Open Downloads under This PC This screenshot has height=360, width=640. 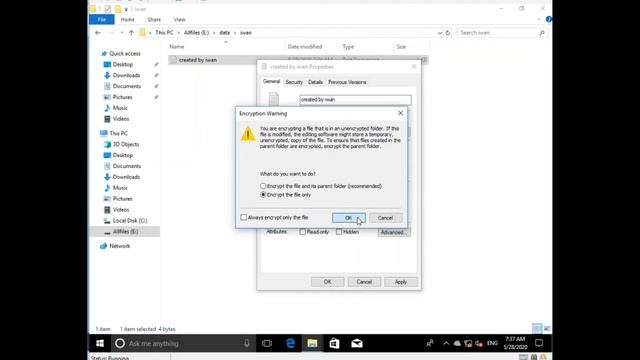(126, 177)
